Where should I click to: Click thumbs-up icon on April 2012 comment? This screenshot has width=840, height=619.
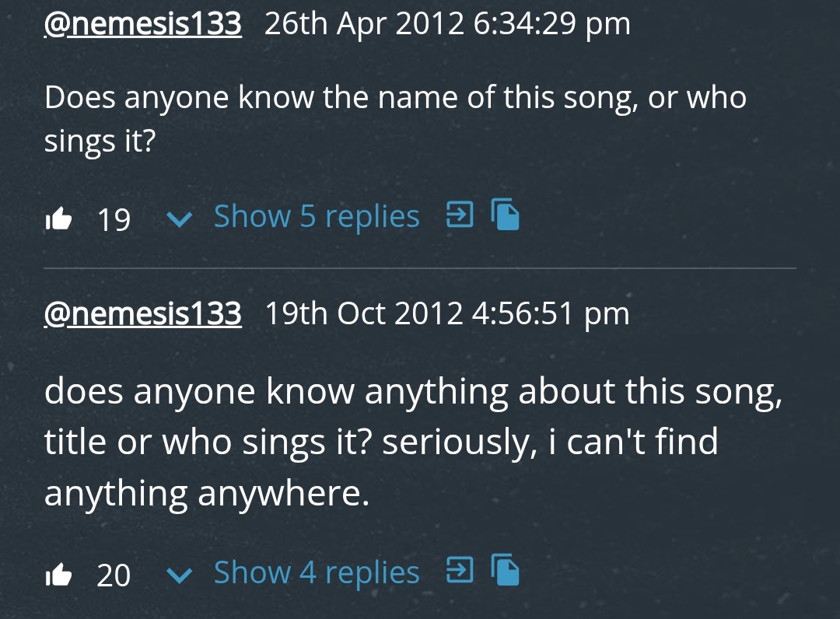[x=58, y=219]
